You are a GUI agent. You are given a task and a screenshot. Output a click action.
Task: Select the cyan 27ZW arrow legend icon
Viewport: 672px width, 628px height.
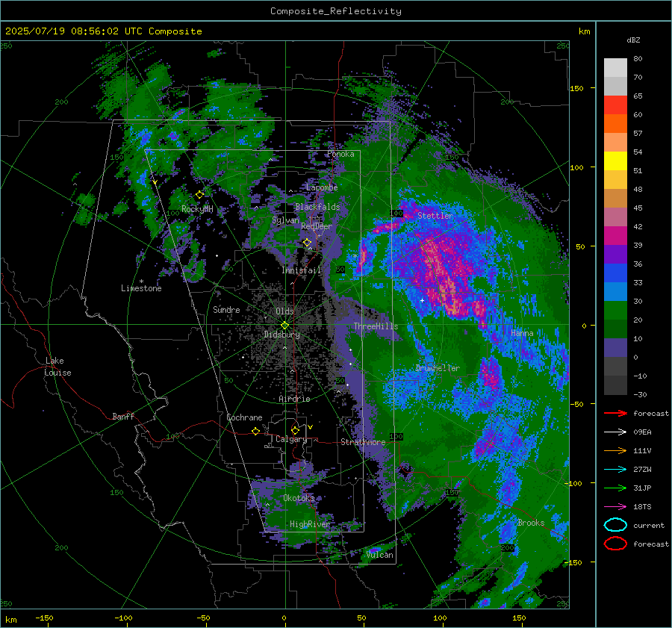[615, 469]
